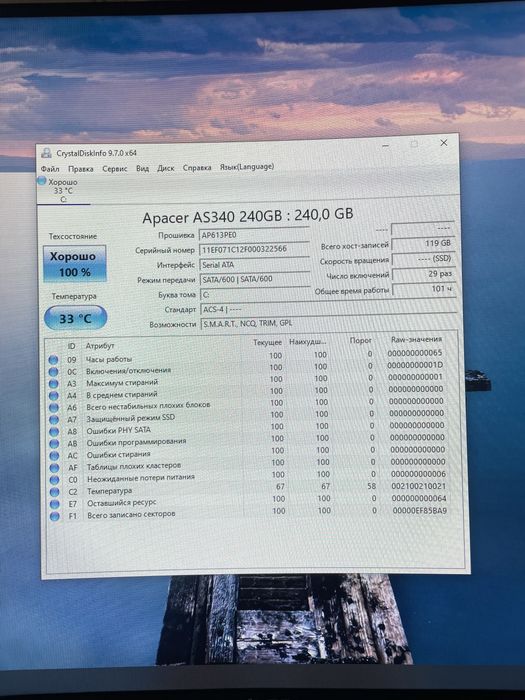The image size is (525, 700).
Task: Click the CrystalDiskInfo title bar app icon
Action: 46,153
